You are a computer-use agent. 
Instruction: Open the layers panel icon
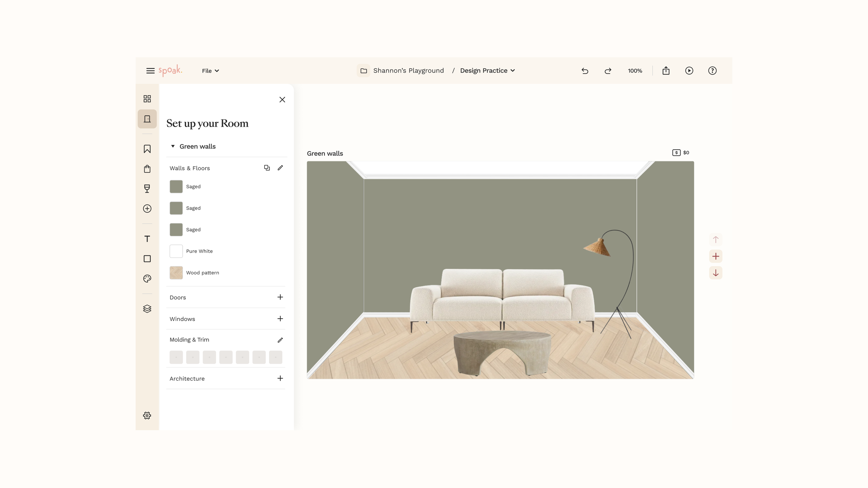pos(147,309)
